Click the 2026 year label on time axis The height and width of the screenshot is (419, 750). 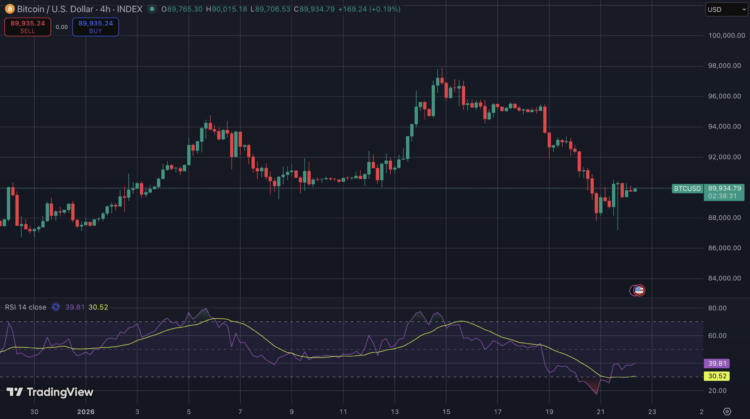point(86,411)
